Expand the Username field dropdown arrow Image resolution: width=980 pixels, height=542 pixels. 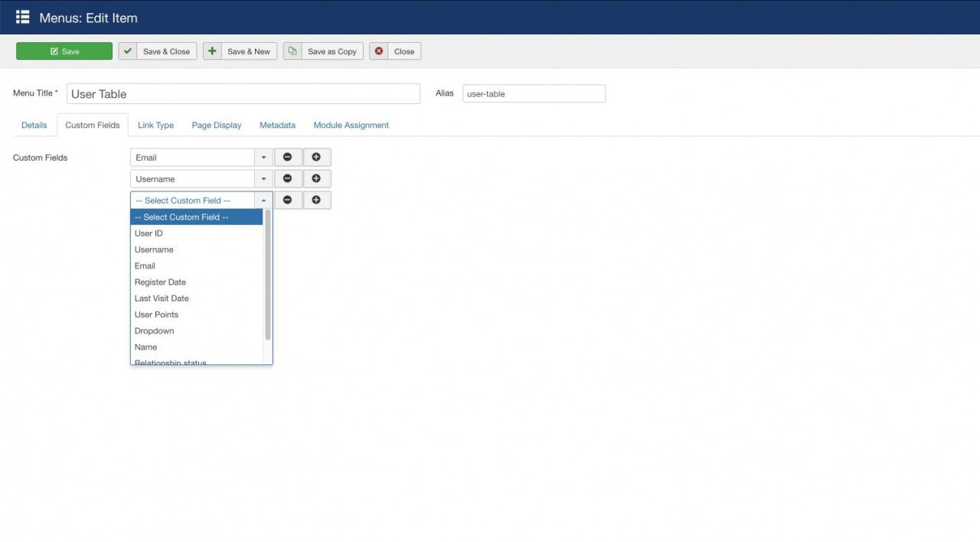pyautogui.click(x=263, y=179)
